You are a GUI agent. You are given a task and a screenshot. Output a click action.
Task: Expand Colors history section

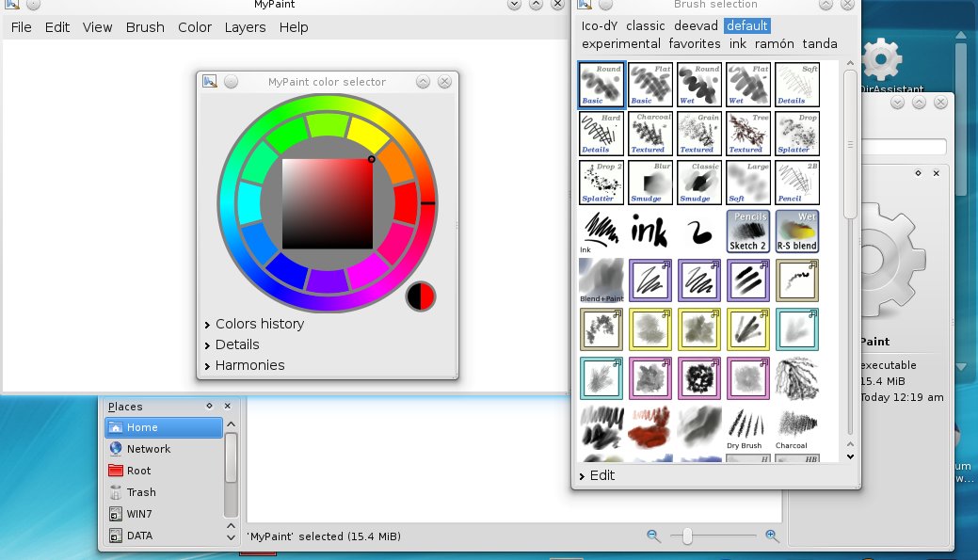(254, 324)
